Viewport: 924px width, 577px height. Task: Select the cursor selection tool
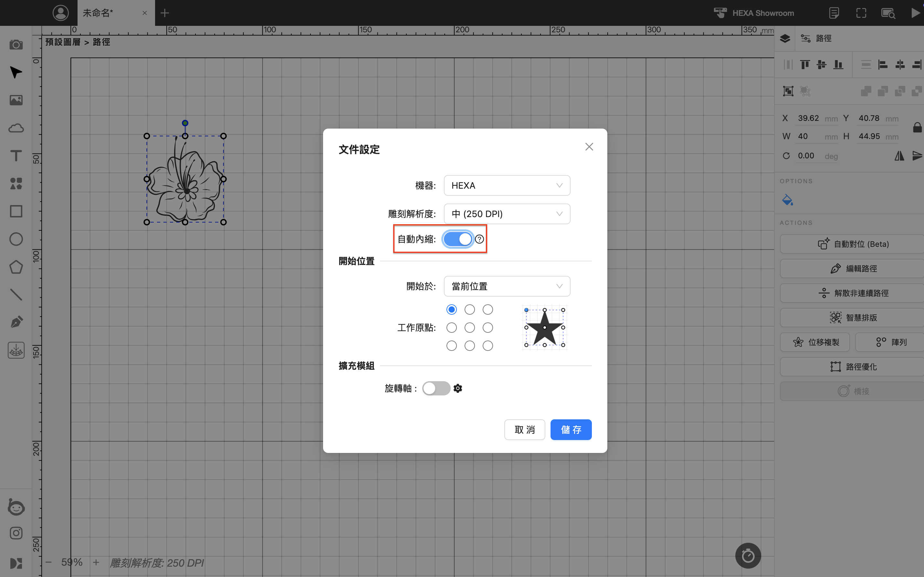(x=16, y=72)
